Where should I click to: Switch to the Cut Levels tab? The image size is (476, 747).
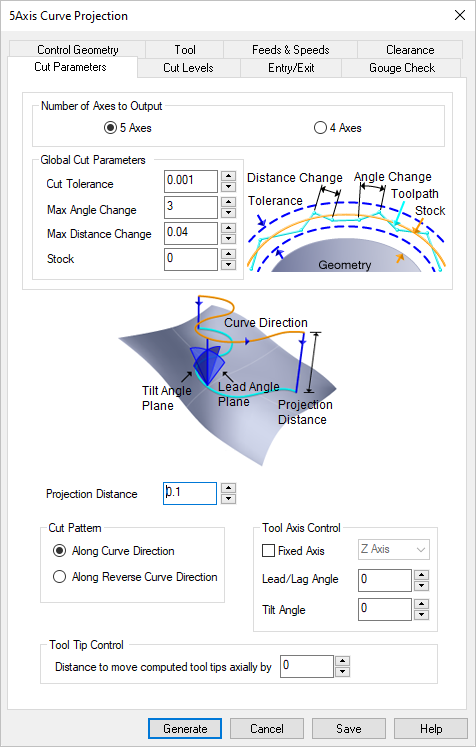[x=188, y=68]
